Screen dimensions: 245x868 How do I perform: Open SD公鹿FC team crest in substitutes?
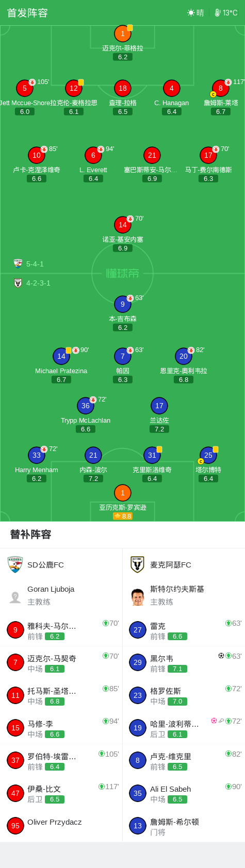pos(15,565)
